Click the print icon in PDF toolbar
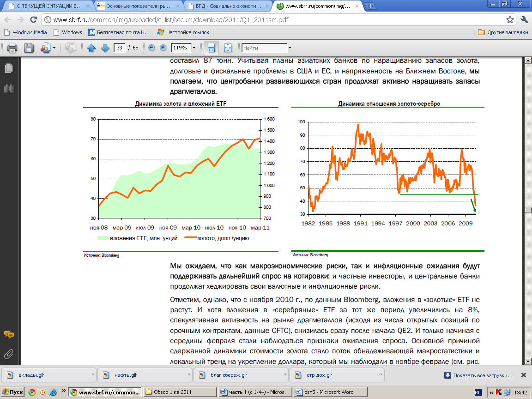 coord(12,48)
